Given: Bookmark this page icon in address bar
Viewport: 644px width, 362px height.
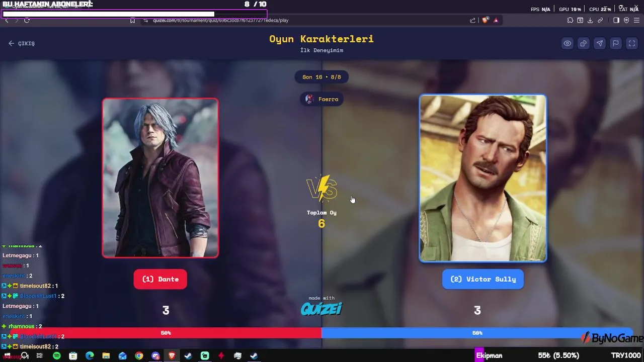Looking at the screenshot, I should click(132, 20).
